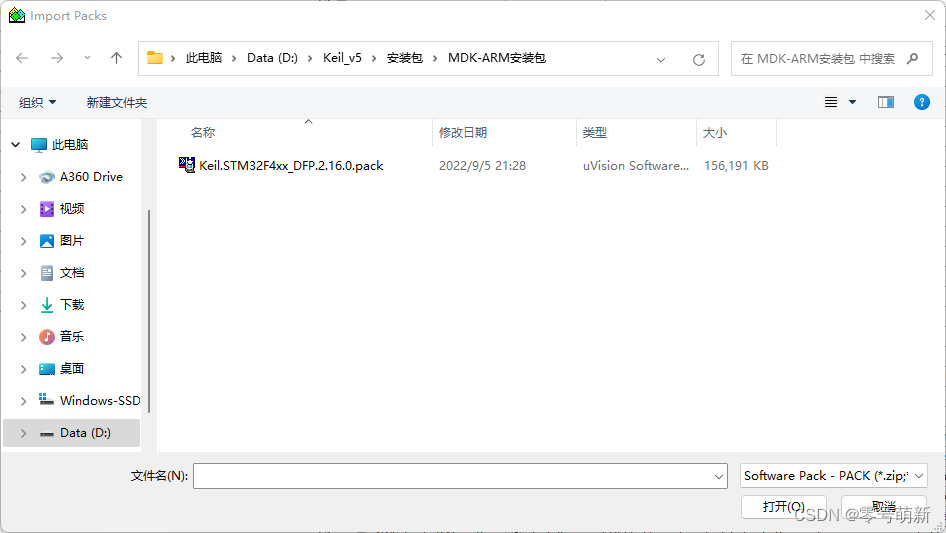Select Keil.STM32F4xx_DFP.2.16.0.pack file

point(291,165)
